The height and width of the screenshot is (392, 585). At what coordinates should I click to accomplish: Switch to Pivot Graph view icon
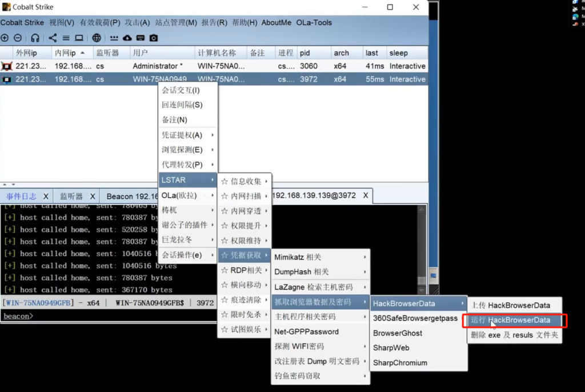point(53,38)
